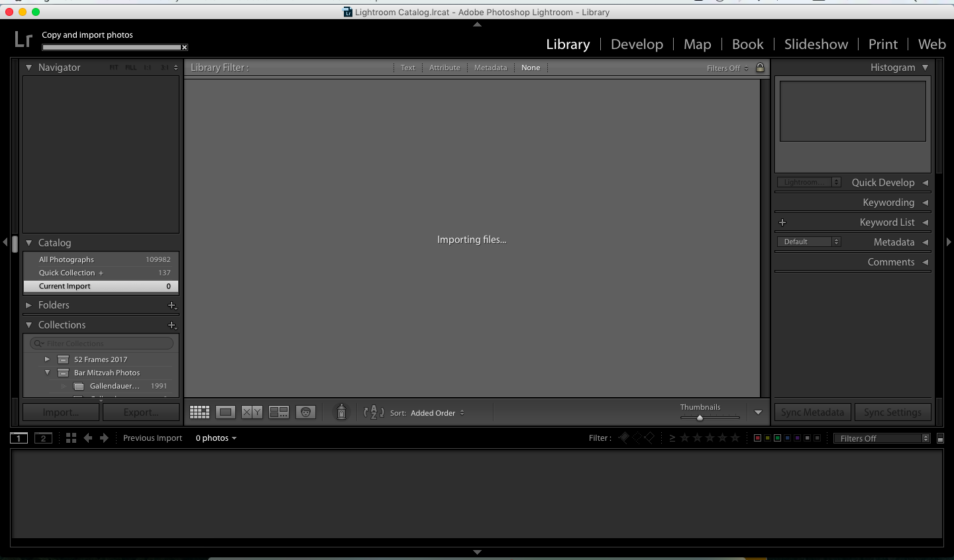This screenshot has width=954, height=560.
Task: Open the 0 photos source dropdown
Action: (x=216, y=438)
